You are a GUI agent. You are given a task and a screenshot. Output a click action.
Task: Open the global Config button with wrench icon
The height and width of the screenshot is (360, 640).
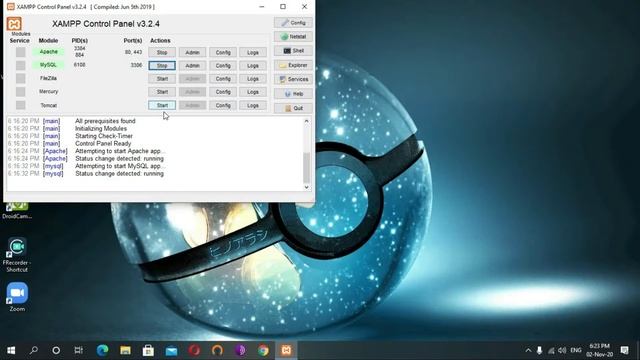point(293,22)
